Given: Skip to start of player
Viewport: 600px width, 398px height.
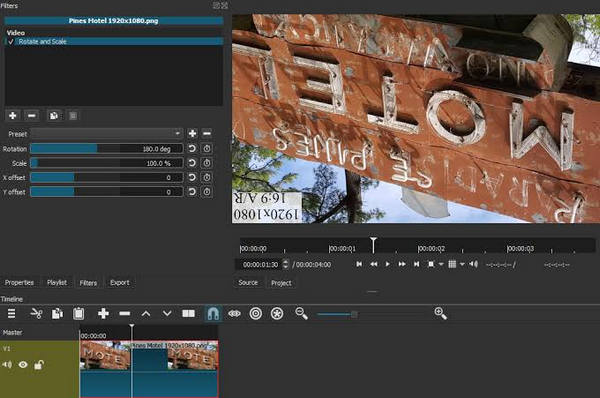Looking at the screenshot, I should (359, 264).
